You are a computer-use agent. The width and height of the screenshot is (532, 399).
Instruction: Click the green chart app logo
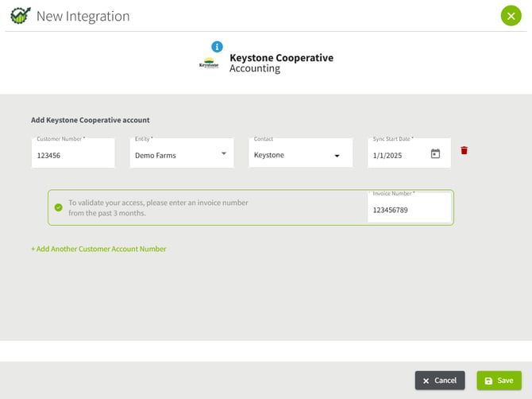(21, 15)
